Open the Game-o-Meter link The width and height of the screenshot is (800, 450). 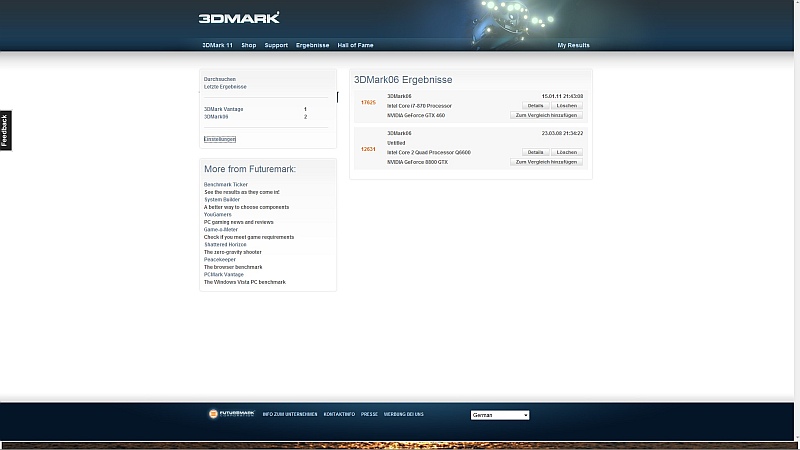pyautogui.click(x=220, y=230)
